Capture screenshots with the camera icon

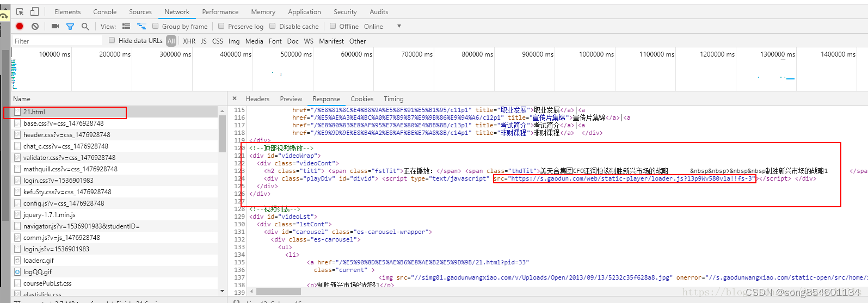coord(55,26)
